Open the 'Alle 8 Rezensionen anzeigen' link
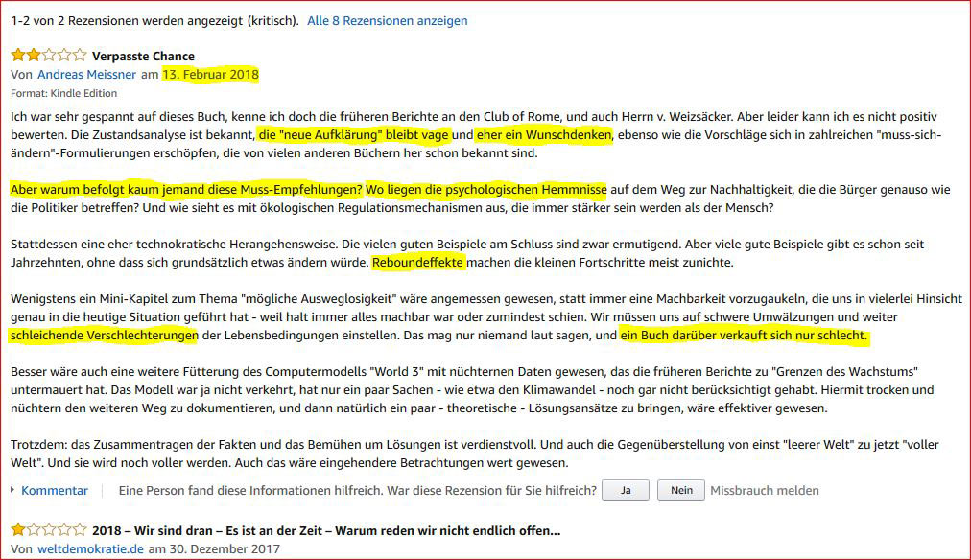 (388, 20)
